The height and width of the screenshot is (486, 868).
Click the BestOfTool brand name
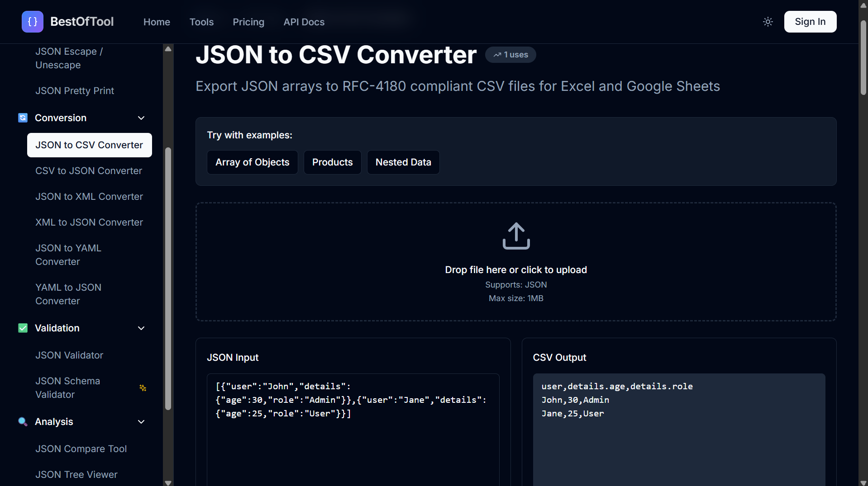(82, 22)
